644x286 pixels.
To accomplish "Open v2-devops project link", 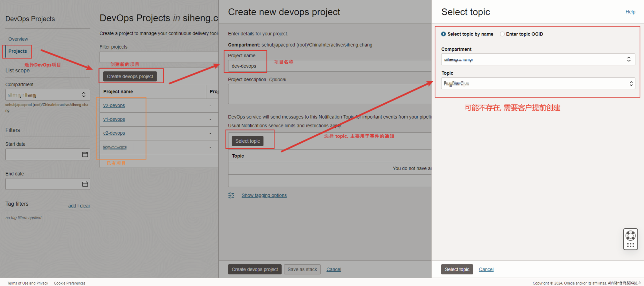I will (x=114, y=105).
